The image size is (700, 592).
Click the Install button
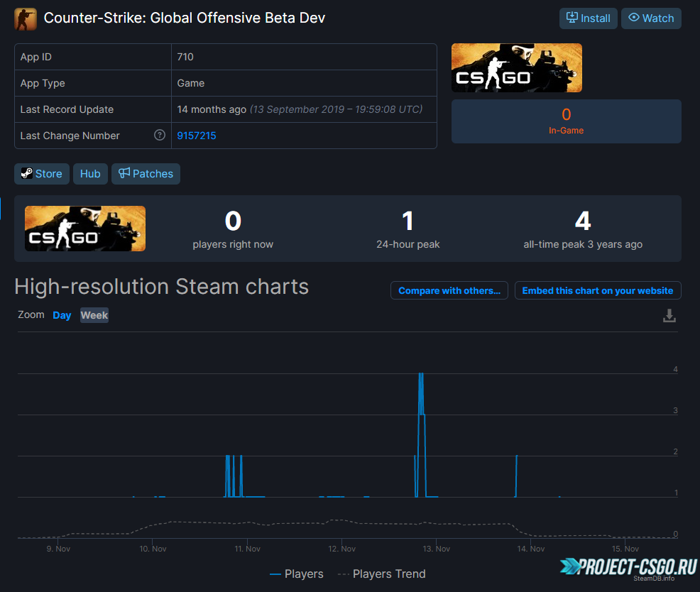(x=588, y=18)
